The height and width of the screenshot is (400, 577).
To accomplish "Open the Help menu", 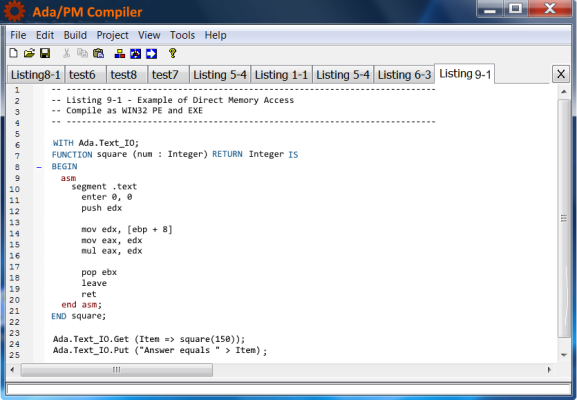I will pos(215,35).
